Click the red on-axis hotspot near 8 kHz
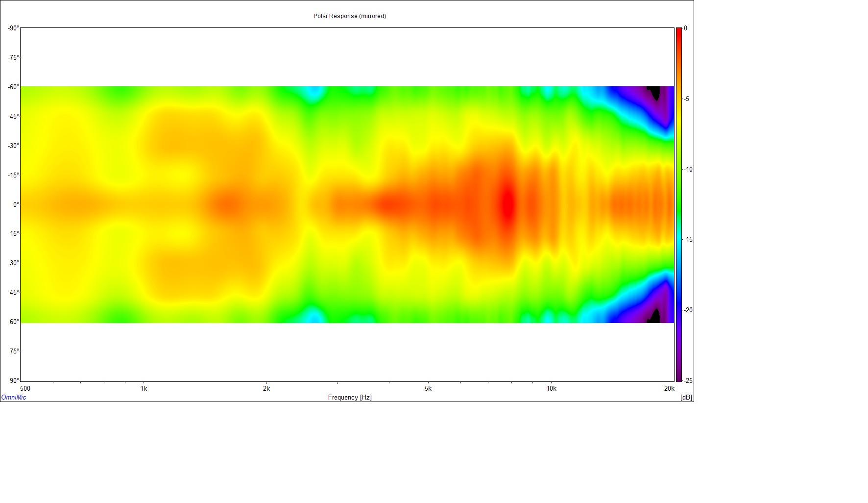The image size is (868, 503). click(507, 204)
